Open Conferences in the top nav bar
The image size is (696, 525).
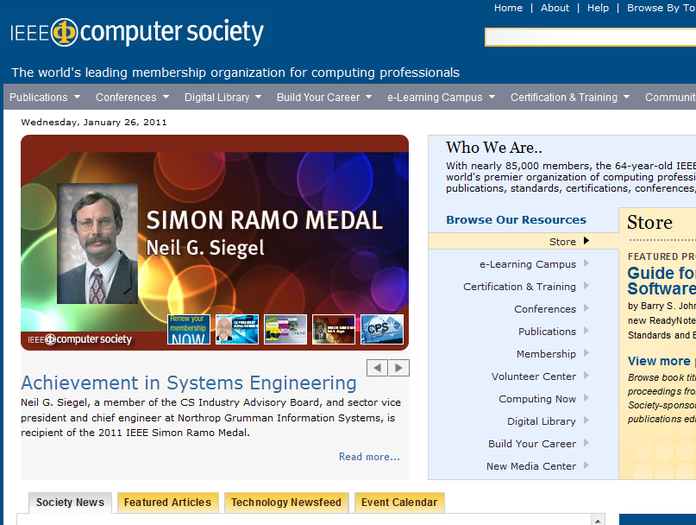pyautogui.click(x=126, y=97)
